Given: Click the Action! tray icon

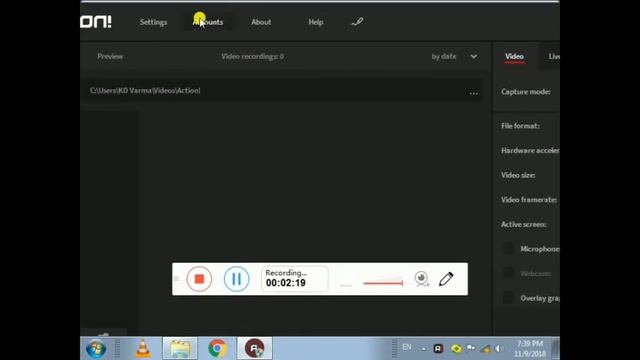Looking at the screenshot, I should pyautogui.click(x=438, y=349).
